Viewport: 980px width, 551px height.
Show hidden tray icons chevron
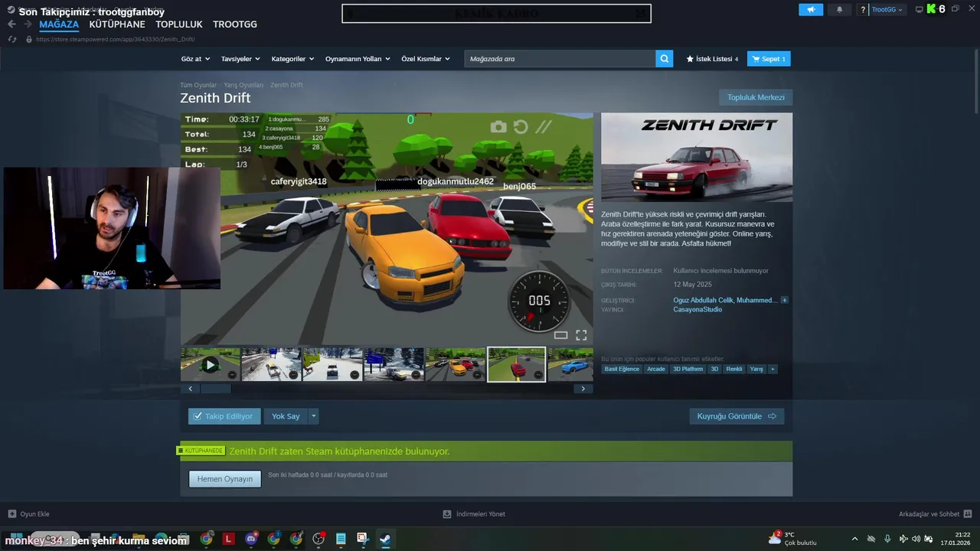point(854,539)
